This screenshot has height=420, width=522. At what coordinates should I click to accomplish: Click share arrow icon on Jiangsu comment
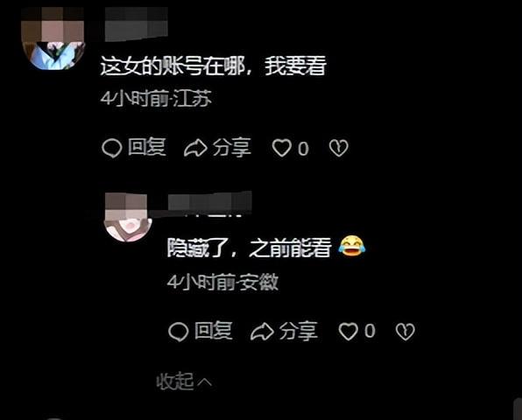(196, 148)
